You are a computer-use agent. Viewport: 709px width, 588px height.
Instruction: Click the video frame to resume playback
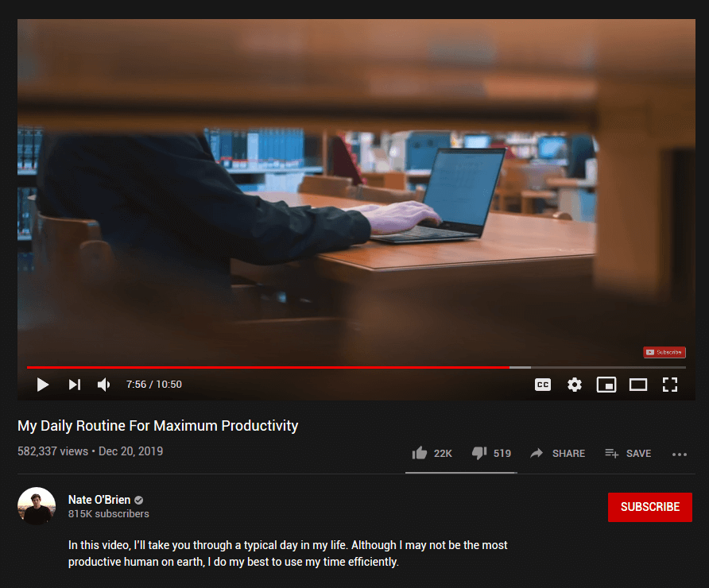(x=356, y=190)
